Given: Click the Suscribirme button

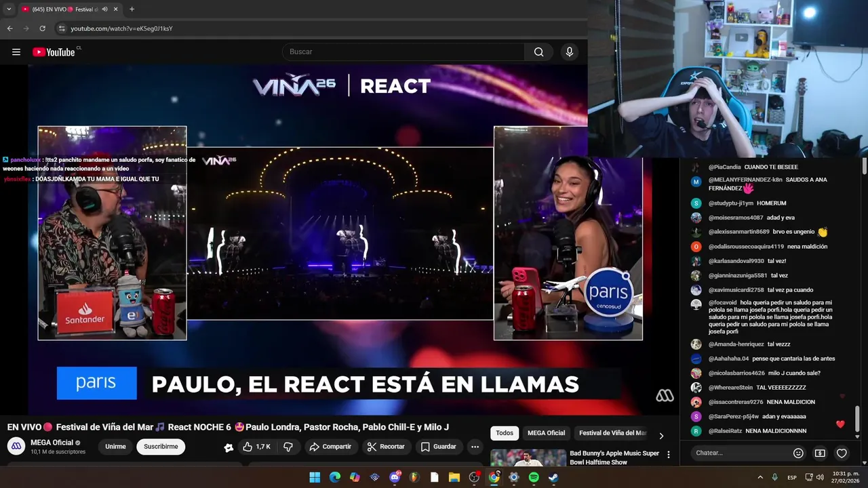Looking at the screenshot, I should pos(161,447).
